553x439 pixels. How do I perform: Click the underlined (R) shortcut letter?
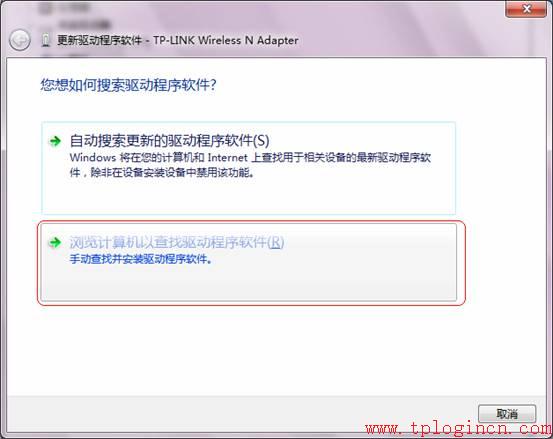click(275, 243)
